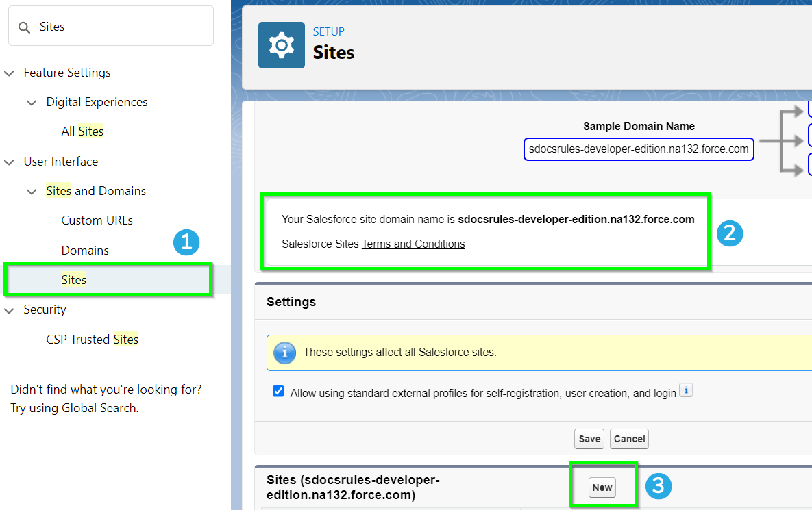Viewport: 812px width, 510px height.
Task: Click the Cancel button
Action: 629,439
